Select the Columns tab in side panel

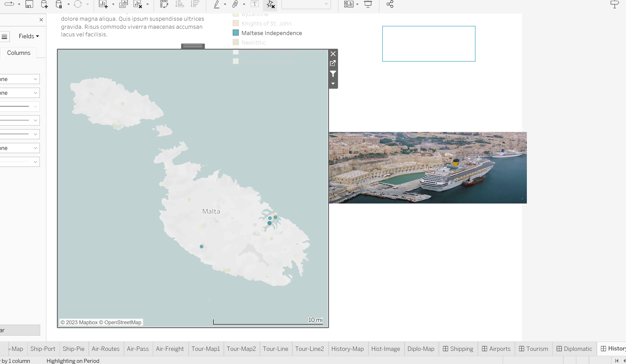[19, 53]
